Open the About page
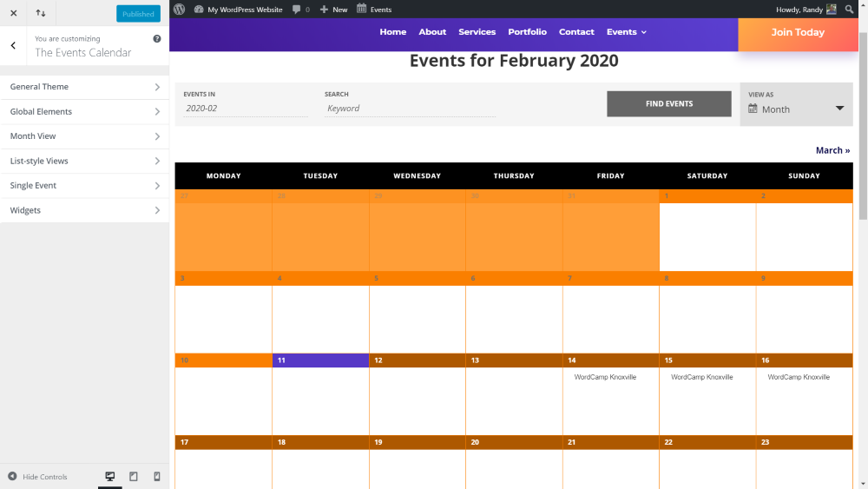This screenshot has height=489, width=868. coord(432,32)
